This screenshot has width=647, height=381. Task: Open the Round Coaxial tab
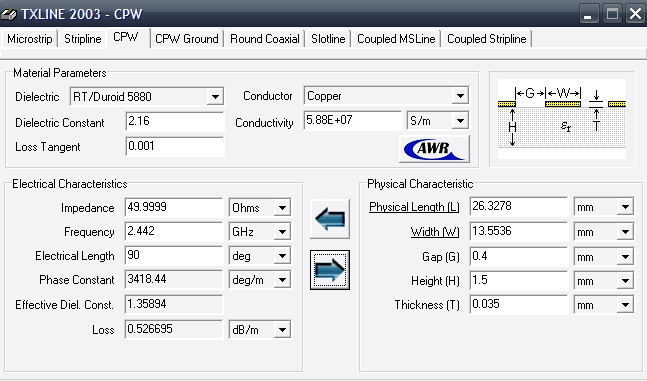[x=264, y=39]
